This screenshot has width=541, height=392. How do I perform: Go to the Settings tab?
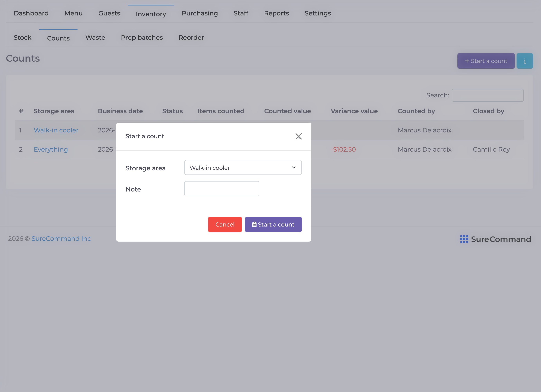coord(318,13)
